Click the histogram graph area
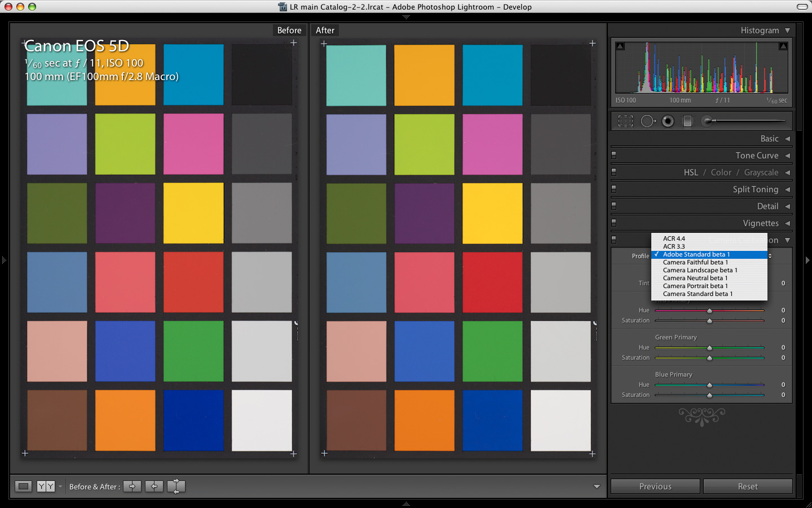 pyautogui.click(x=701, y=68)
